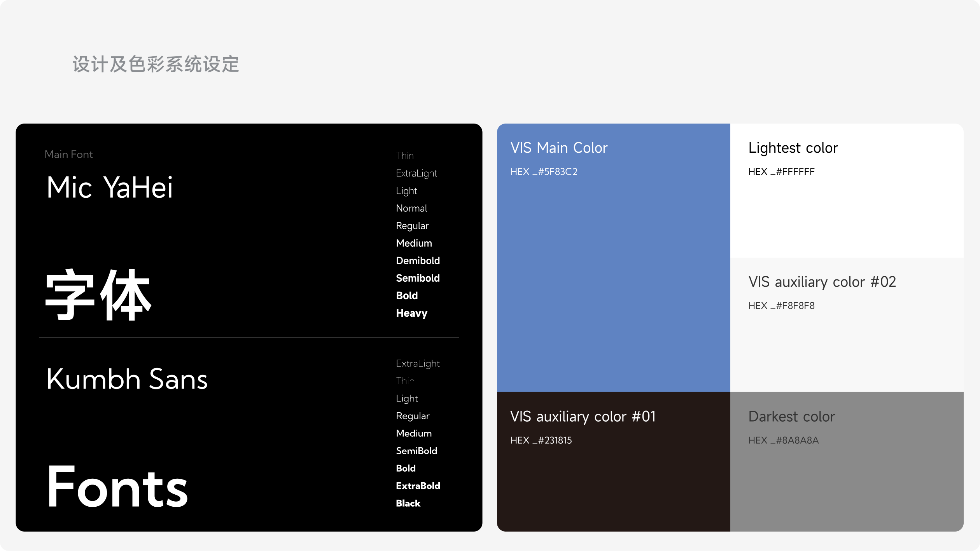The width and height of the screenshot is (980, 551).
Task: Click the Darkest color gray swatch
Action: pos(847,486)
